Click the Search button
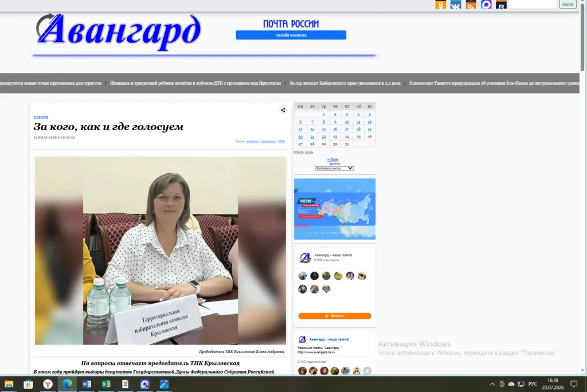587x392 pixels. pyautogui.click(x=568, y=4)
